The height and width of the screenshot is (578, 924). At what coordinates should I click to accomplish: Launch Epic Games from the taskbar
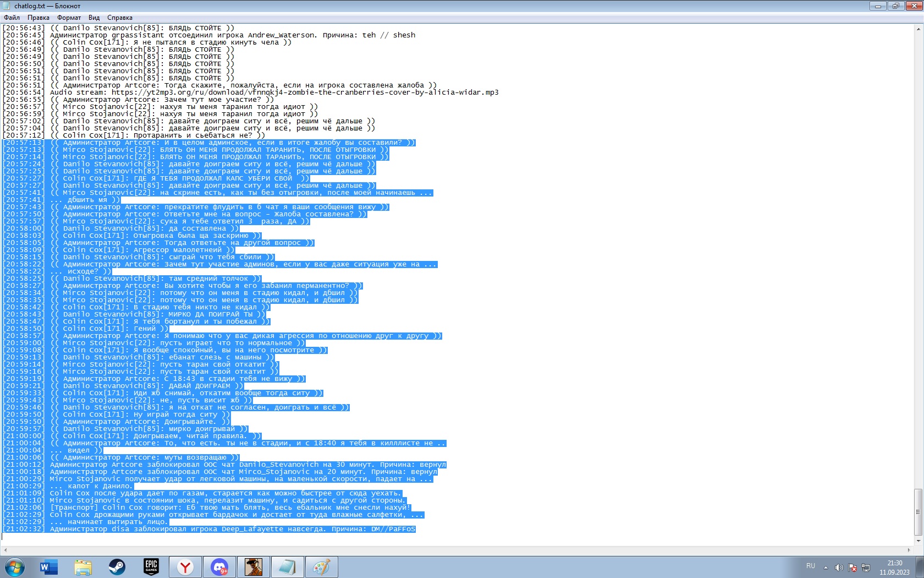click(x=151, y=567)
